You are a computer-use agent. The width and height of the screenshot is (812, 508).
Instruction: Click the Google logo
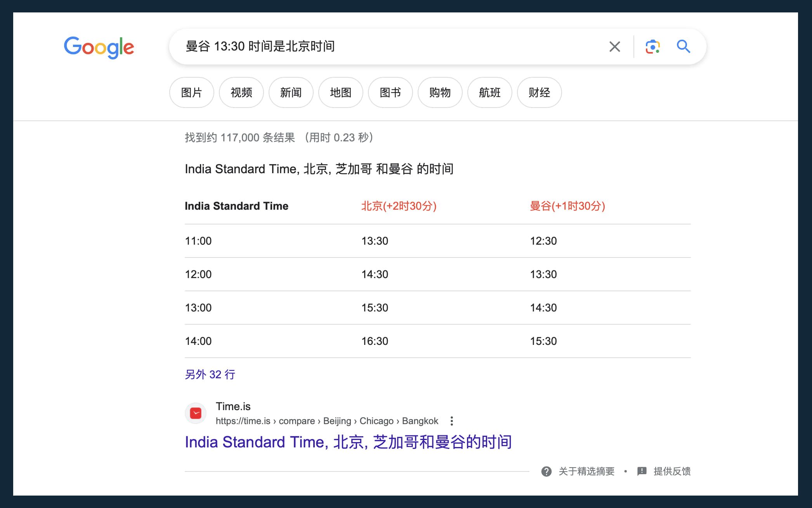(x=99, y=47)
